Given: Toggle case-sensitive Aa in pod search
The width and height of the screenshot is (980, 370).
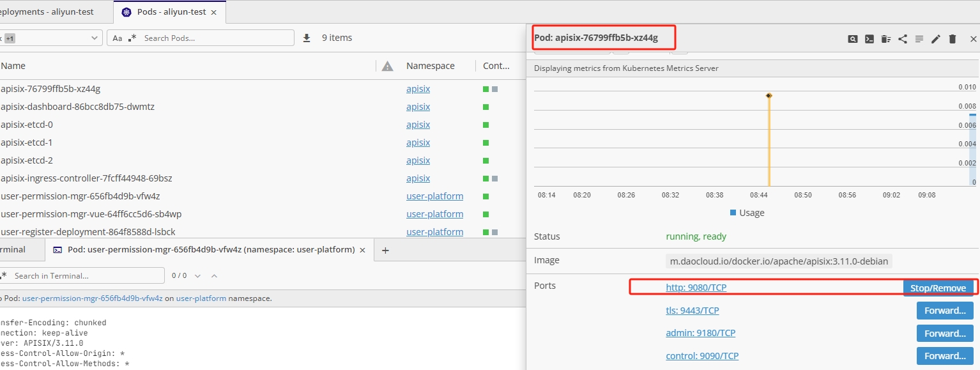Looking at the screenshot, I should click(118, 38).
